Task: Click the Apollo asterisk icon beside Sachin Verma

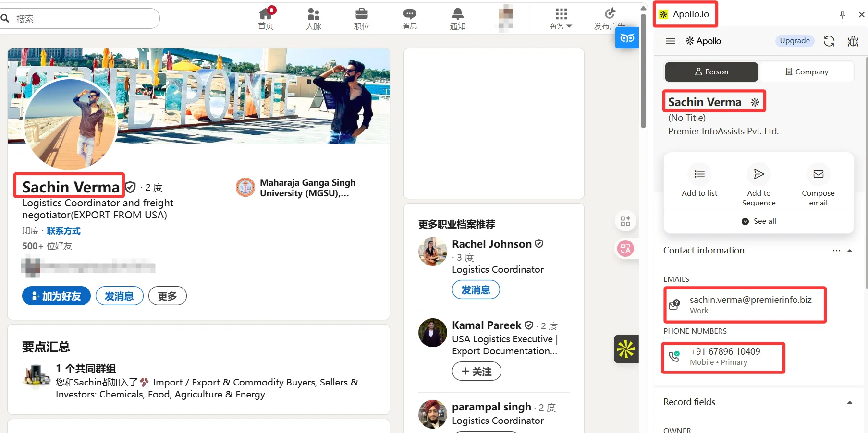Action: (755, 102)
